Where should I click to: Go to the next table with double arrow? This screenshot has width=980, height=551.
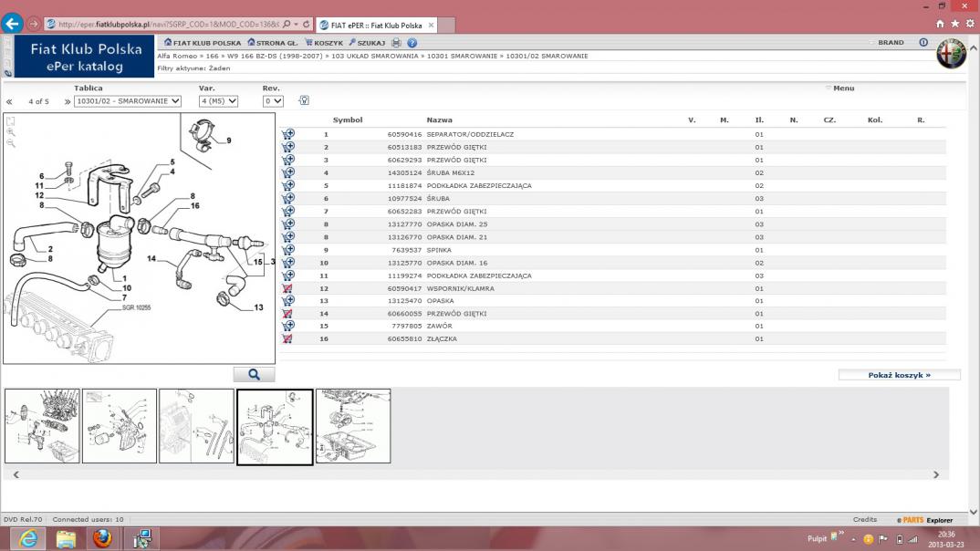click(x=67, y=102)
